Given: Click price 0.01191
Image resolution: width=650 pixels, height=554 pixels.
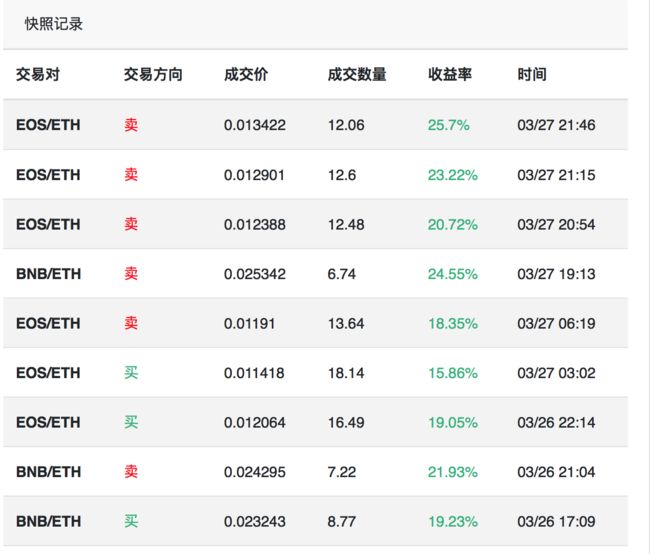Looking at the screenshot, I should [250, 323].
